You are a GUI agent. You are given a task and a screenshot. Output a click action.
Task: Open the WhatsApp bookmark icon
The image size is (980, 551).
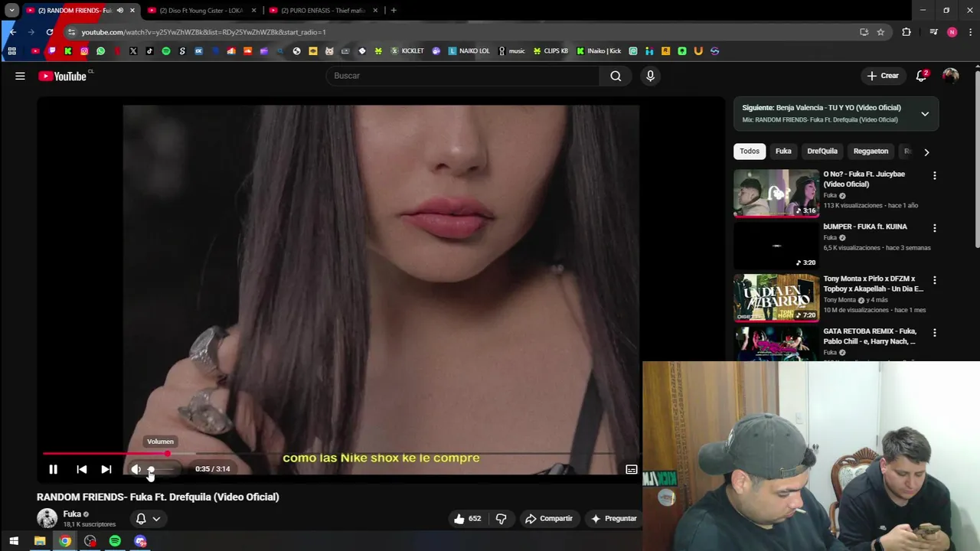click(x=100, y=51)
